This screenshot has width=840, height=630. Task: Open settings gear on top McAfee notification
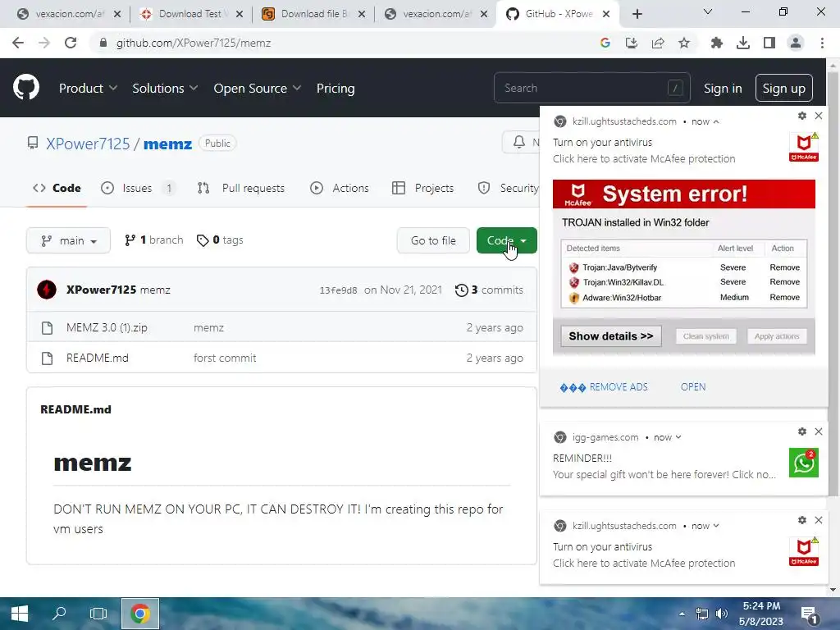802,116
